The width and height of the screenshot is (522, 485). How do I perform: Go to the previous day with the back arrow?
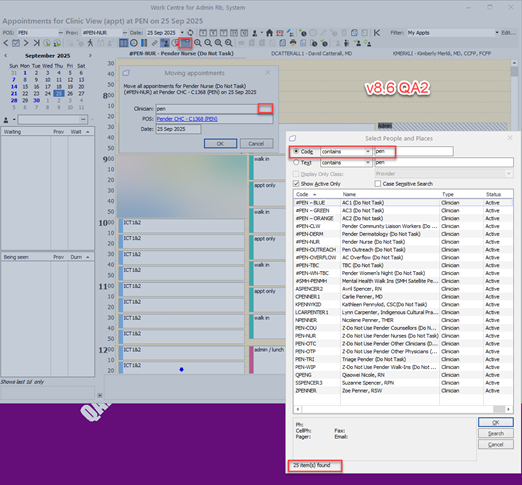tap(6, 43)
